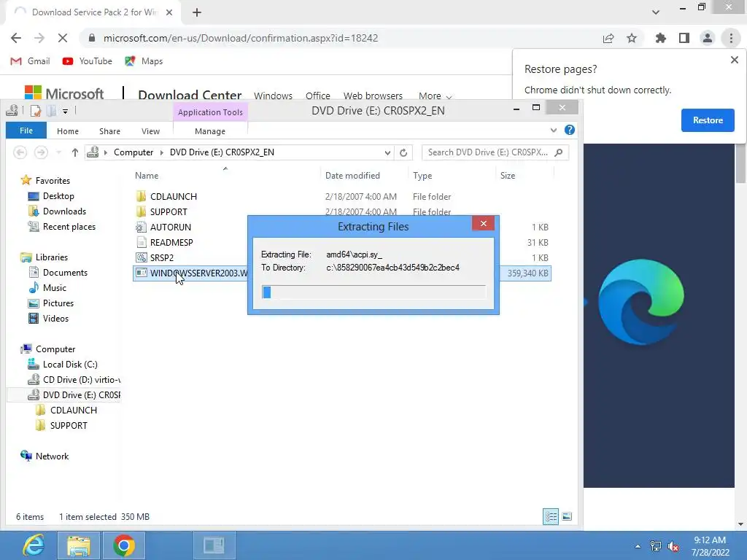Stop page loading in Chrome
The image size is (747, 560).
pos(63,38)
